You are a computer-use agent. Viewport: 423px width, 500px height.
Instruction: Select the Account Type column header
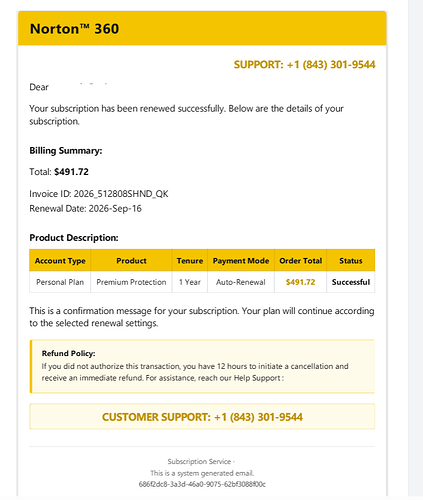60,260
